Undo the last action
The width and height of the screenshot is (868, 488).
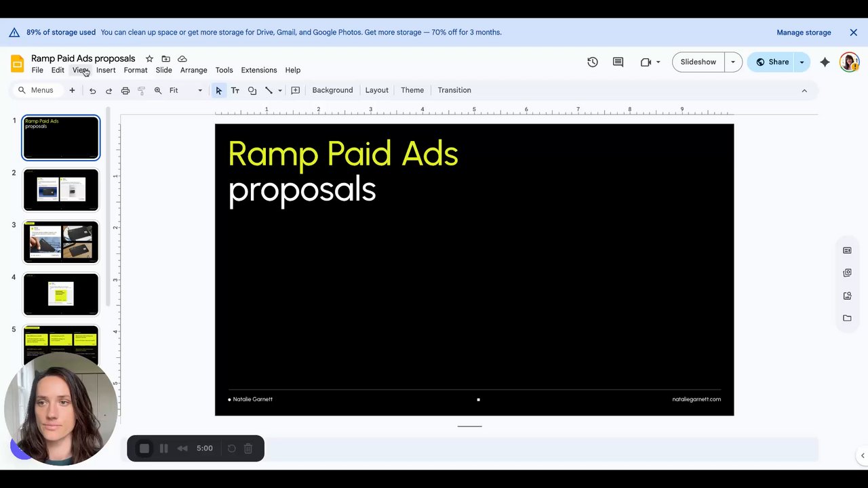(93, 90)
